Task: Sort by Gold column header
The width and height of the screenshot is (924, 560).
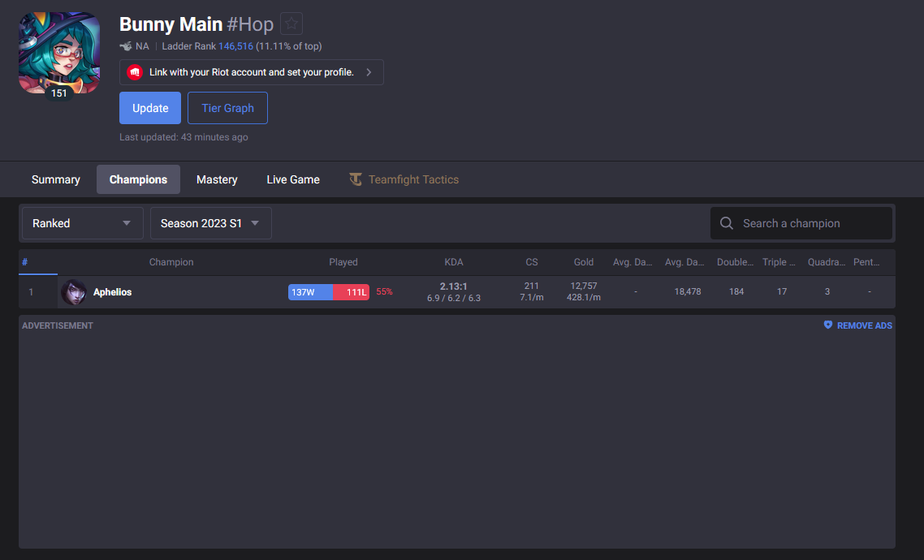Action: (x=584, y=262)
